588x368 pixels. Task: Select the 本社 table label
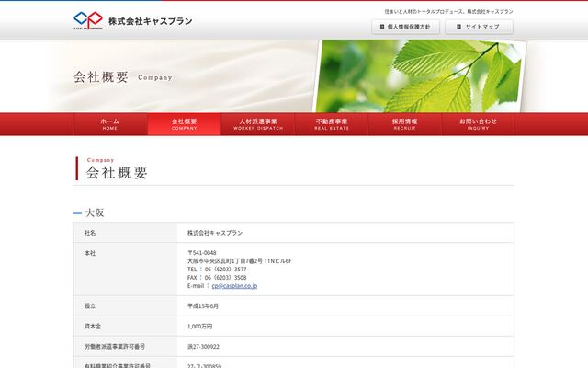(90, 253)
